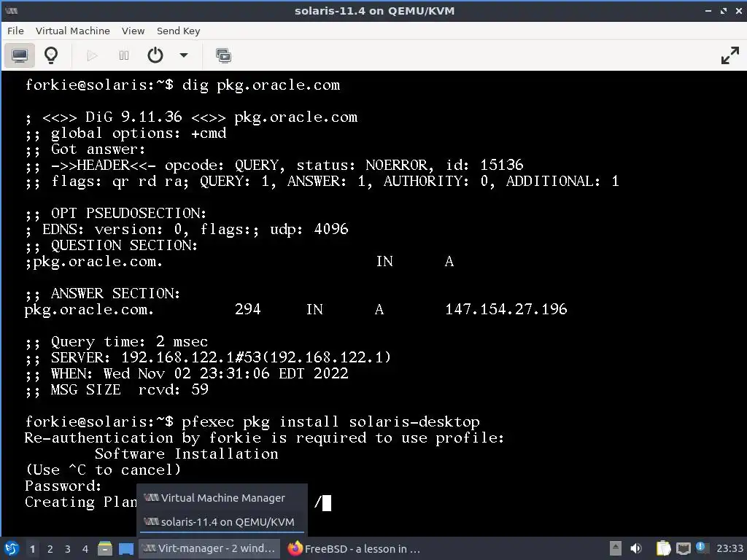Minimize the solaris-11.4 window
The image size is (747, 560).
click(708, 10)
